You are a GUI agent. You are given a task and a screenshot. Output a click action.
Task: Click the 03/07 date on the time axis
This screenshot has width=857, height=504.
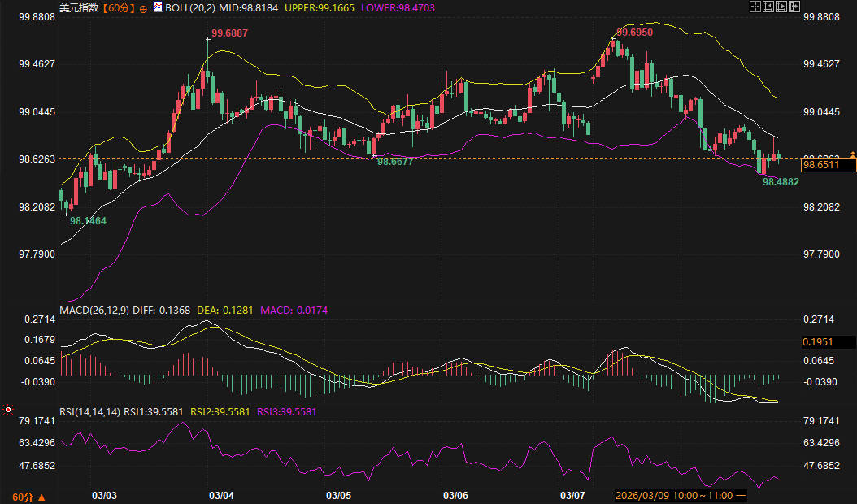[x=573, y=495]
